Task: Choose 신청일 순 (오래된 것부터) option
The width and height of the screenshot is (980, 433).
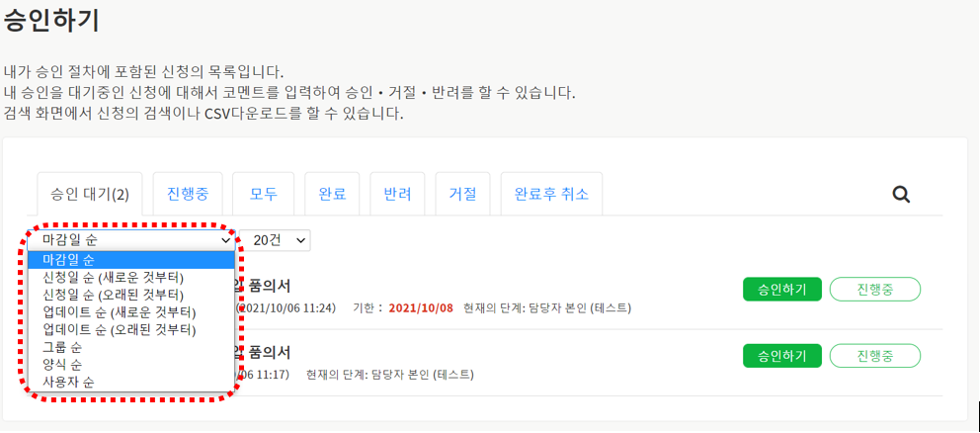Action: coord(113,295)
